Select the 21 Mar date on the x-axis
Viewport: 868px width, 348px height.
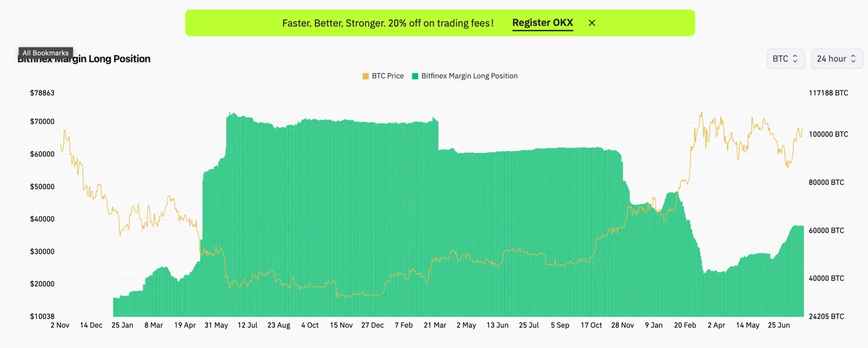point(434,326)
